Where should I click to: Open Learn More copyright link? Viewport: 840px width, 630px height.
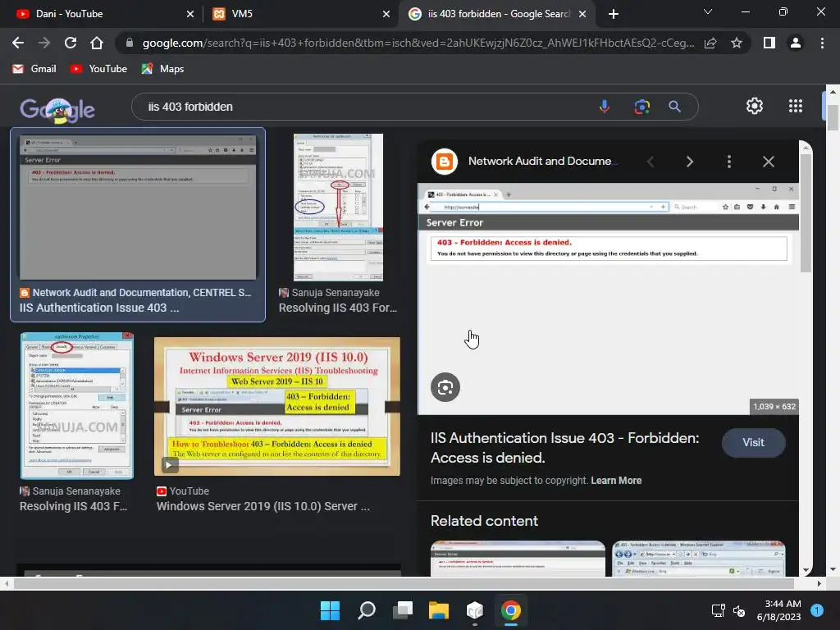click(x=616, y=481)
